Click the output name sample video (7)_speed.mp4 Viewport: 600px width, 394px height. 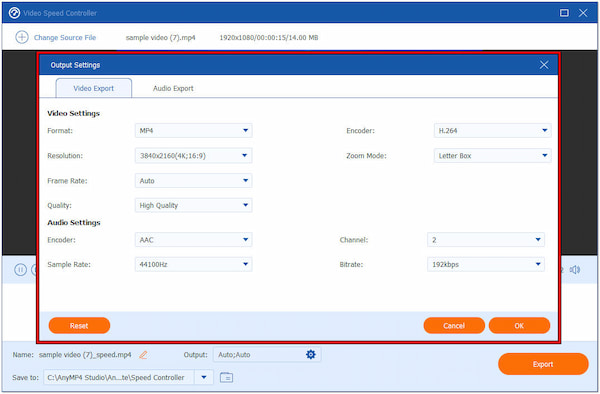click(x=85, y=355)
